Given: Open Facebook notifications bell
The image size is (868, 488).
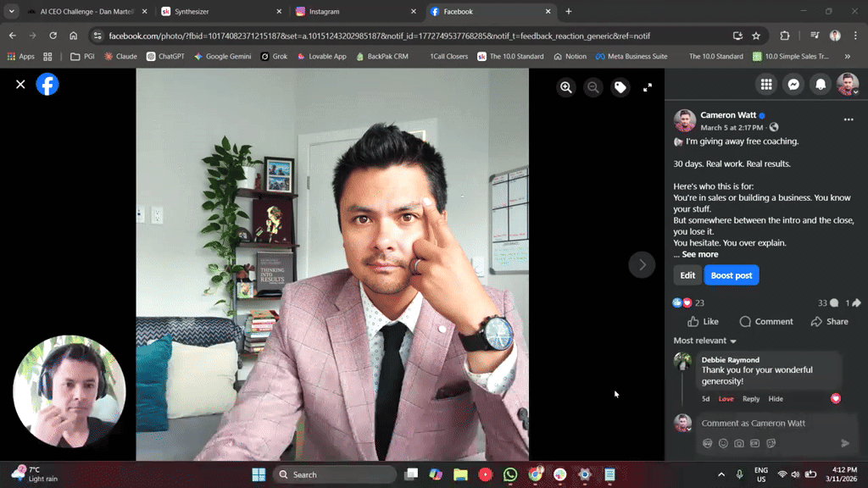Looking at the screenshot, I should (821, 84).
